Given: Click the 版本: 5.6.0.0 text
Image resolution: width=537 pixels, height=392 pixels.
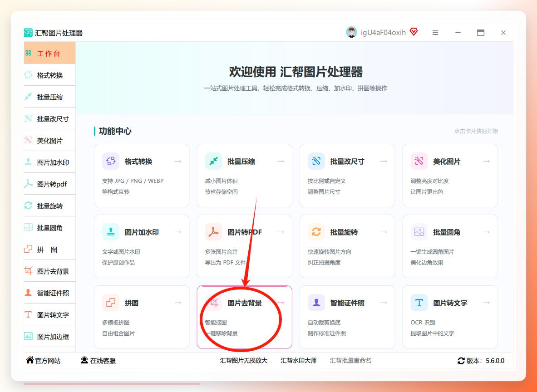Looking at the screenshot, I should coord(486,361).
